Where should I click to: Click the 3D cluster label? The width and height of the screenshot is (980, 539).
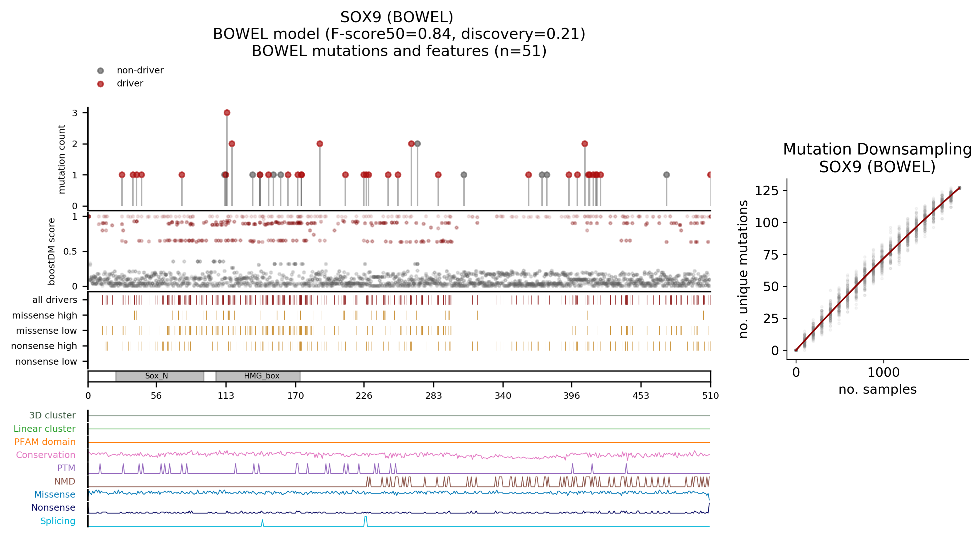[52, 415]
